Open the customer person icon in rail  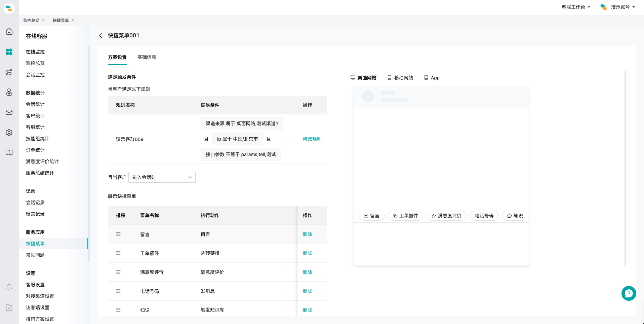[x=9, y=92]
